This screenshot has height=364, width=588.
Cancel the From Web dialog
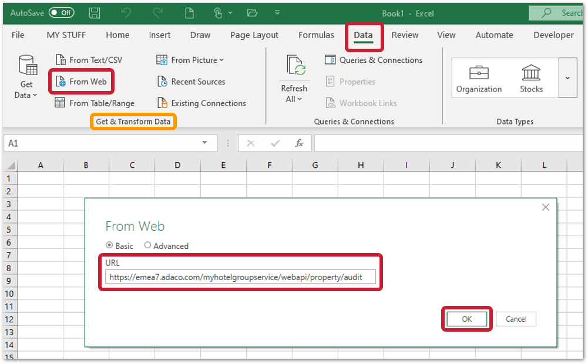click(516, 319)
